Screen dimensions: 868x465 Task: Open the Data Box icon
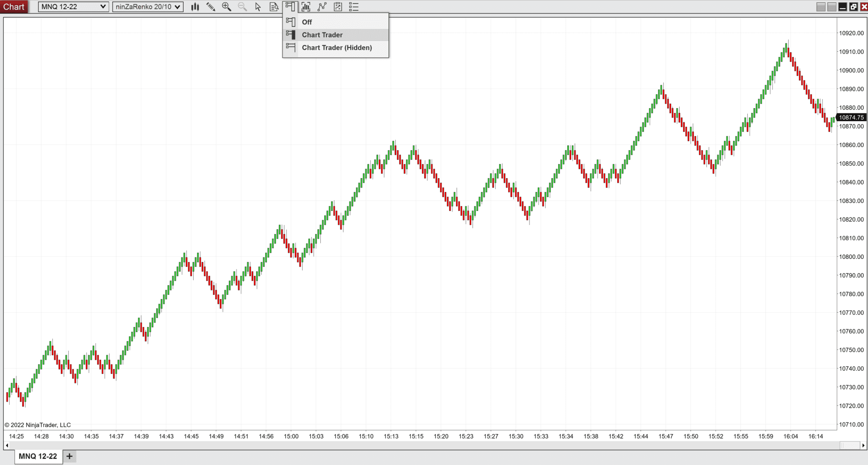point(273,7)
